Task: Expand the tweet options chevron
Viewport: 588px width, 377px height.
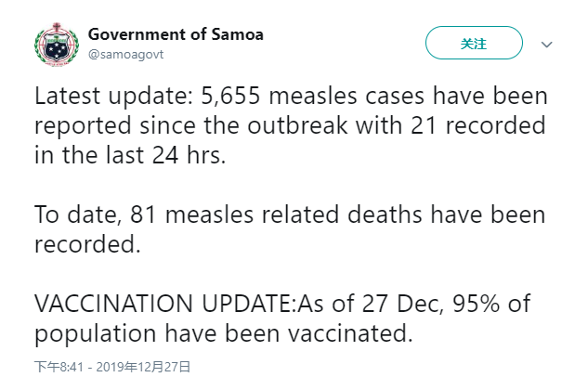Action: point(547,44)
